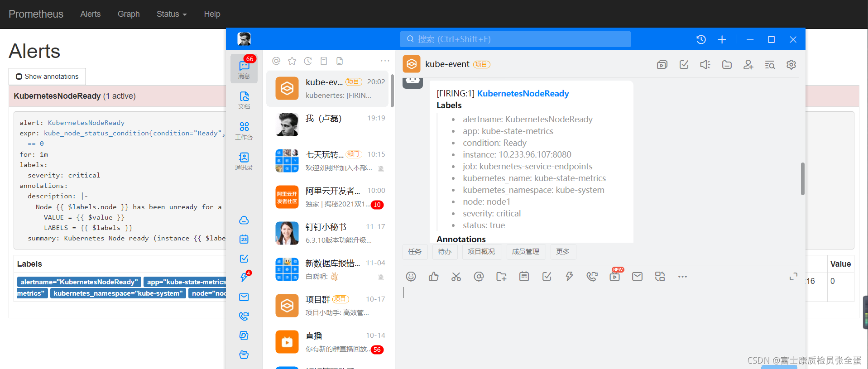Image resolution: width=868 pixels, height=369 pixels.
Task: Open the Messages icon with 66 badge
Action: (244, 68)
